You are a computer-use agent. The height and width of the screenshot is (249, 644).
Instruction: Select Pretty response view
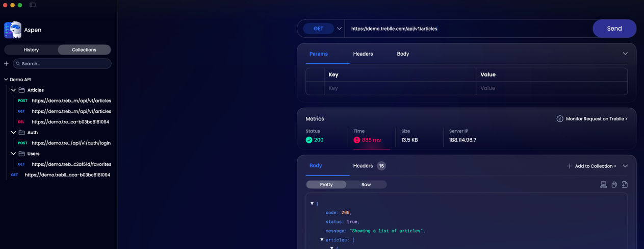point(326,185)
